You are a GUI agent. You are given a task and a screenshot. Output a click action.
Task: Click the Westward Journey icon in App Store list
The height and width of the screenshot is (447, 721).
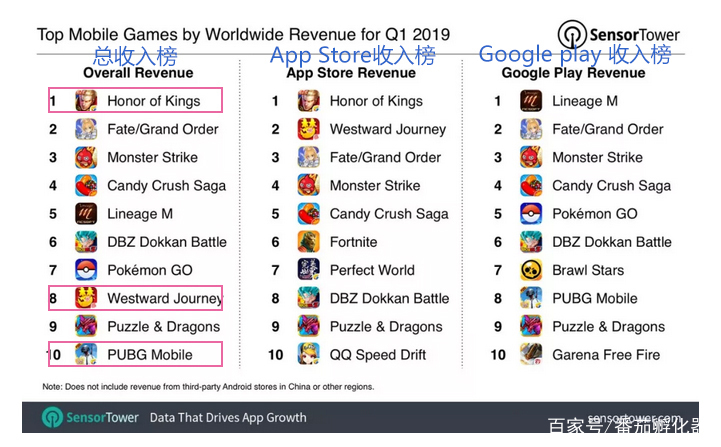[309, 129]
